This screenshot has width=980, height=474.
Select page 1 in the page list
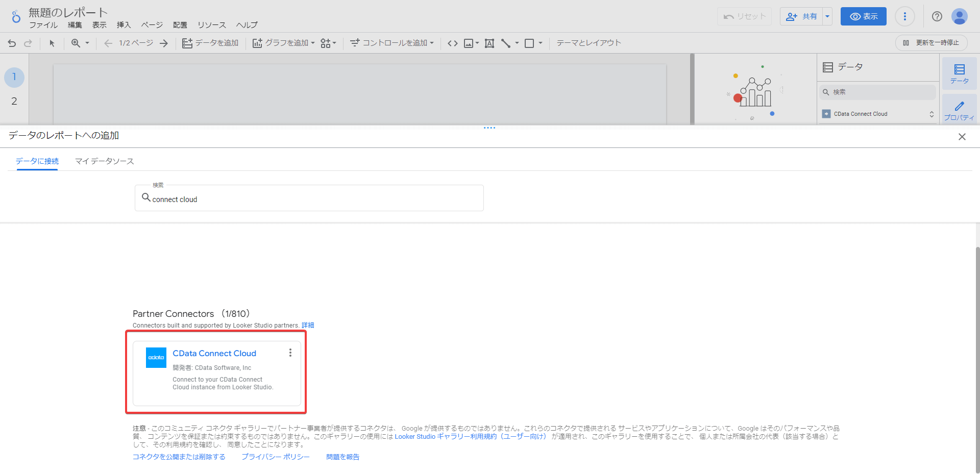click(x=14, y=77)
